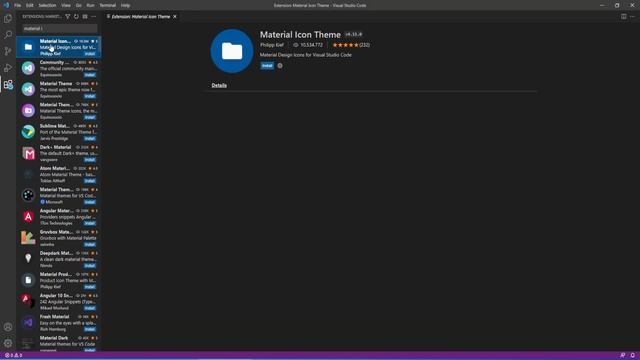
Task: Click the gear icon next to the Install button in details
Action: click(x=280, y=66)
